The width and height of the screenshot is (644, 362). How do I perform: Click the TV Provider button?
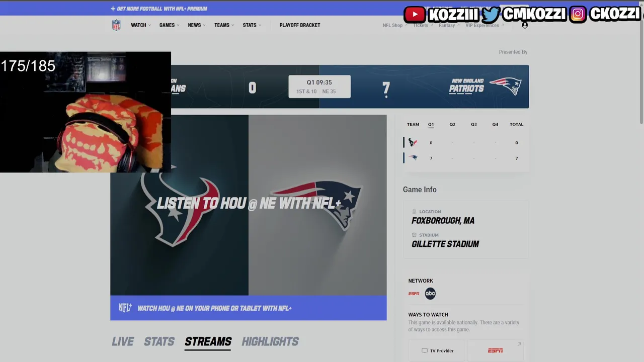(x=437, y=350)
